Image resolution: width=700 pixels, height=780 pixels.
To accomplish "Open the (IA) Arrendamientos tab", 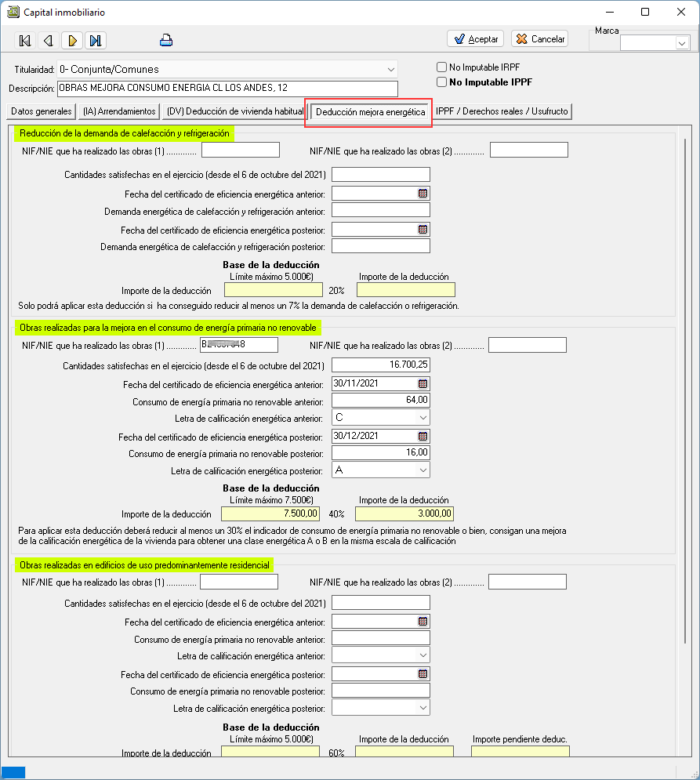I will (119, 111).
